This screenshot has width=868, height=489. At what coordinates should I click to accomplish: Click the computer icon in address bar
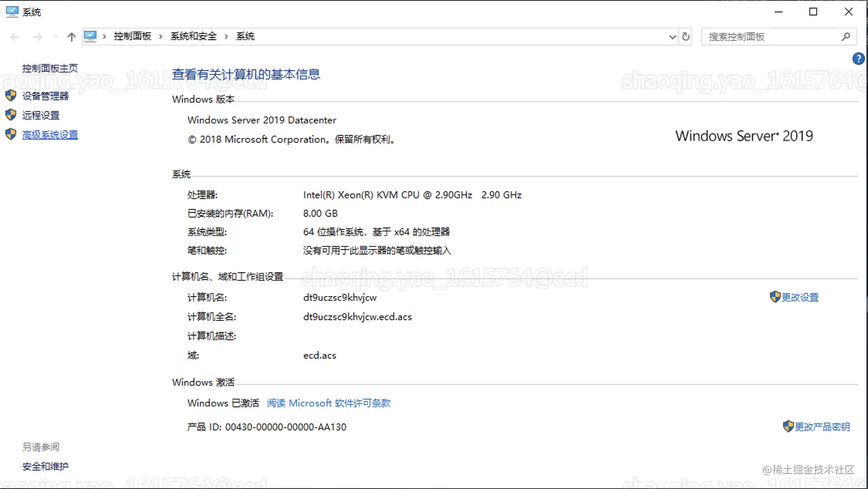point(90,36)
